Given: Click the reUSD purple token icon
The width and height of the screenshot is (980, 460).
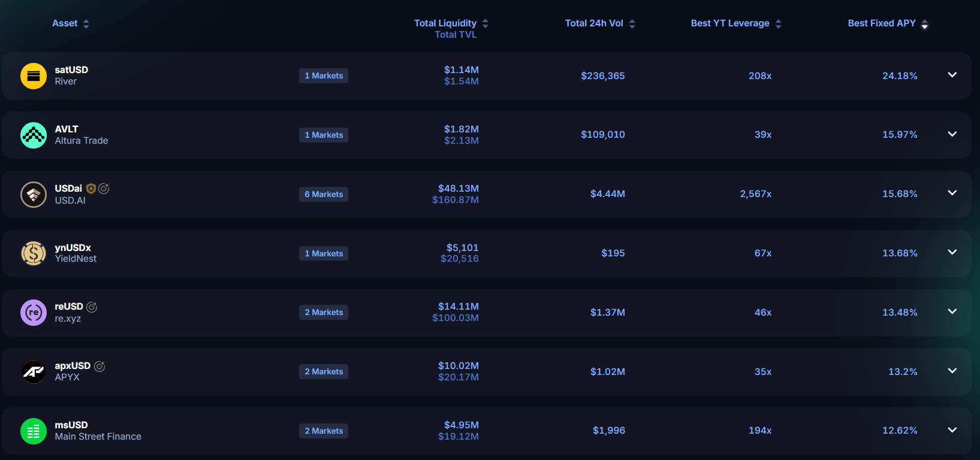Looking at the screenshot, I should 34,313.
